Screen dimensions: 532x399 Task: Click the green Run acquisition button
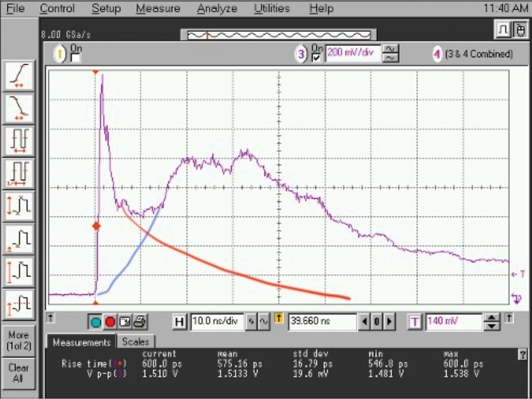pos(96,322)
